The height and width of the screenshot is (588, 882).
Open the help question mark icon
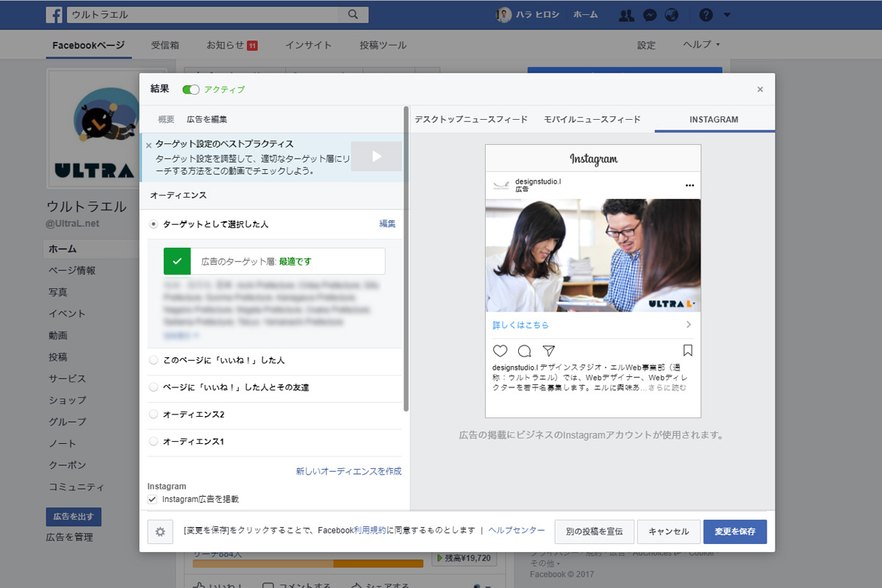pos(706,15)
